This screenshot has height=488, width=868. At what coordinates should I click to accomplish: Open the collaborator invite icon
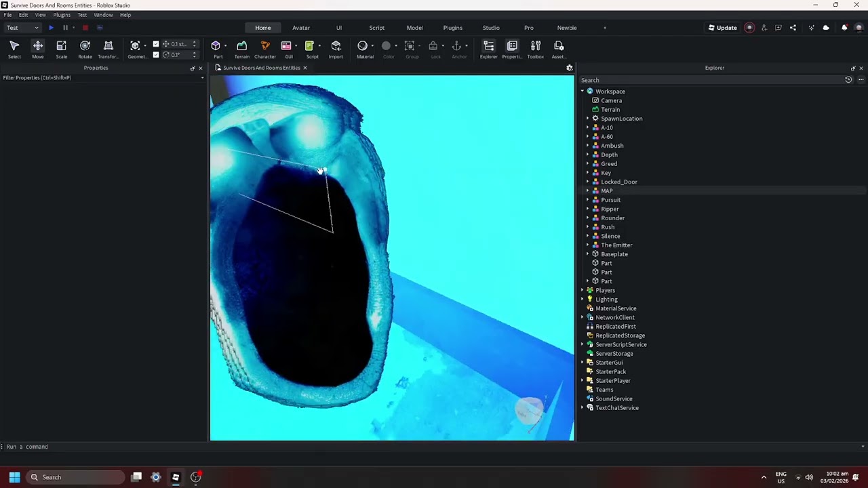point(764,28)
